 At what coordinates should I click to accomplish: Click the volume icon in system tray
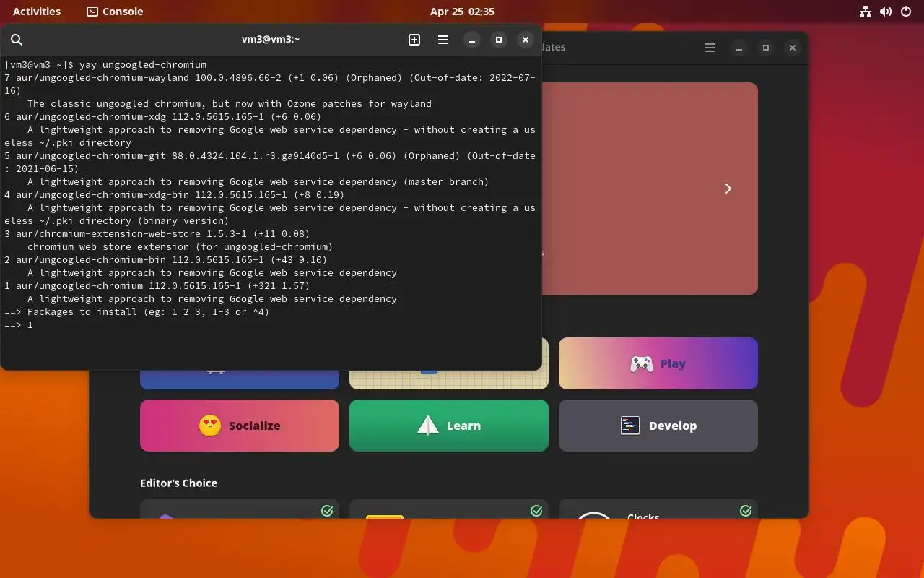coord(886,12)
